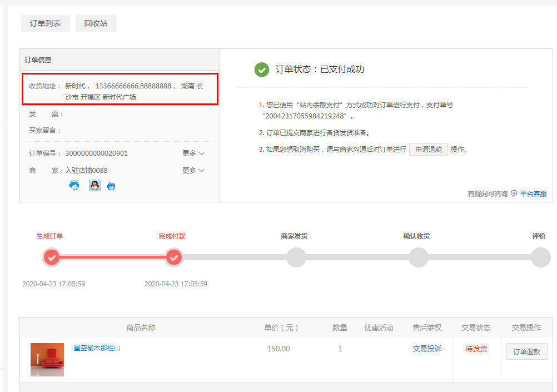
Task: Click the 生成订单 progress step circle
Action: pos(52,257)
